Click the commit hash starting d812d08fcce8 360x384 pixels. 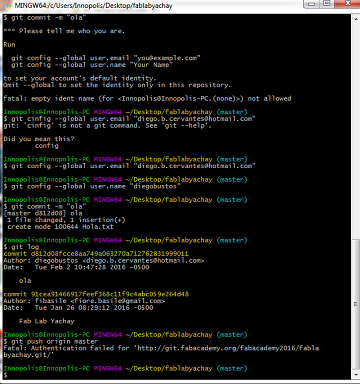point(110,254)
